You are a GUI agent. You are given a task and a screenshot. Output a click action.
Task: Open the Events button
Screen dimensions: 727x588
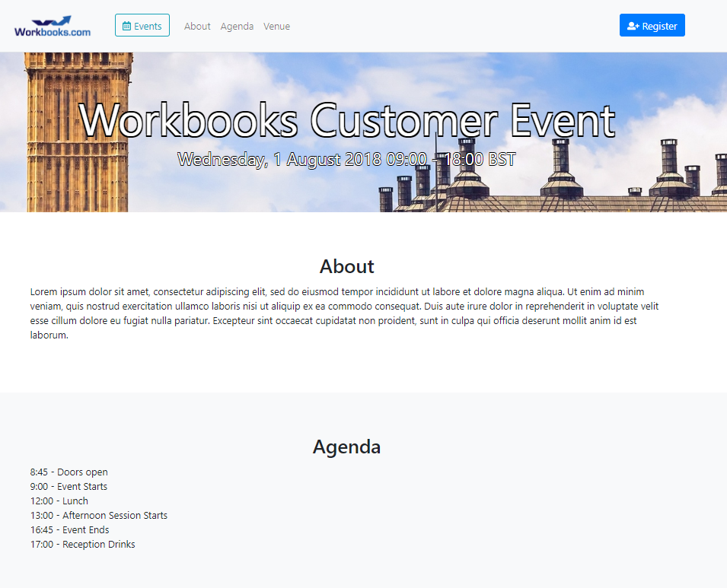point(142,26)
